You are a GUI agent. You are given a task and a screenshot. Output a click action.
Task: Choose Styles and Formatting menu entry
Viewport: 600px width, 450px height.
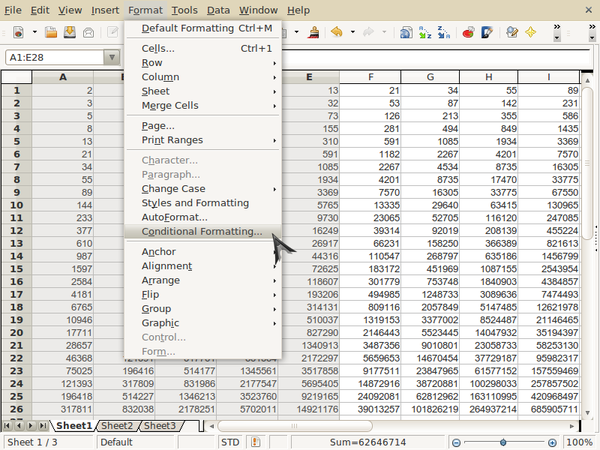(203, 203)
